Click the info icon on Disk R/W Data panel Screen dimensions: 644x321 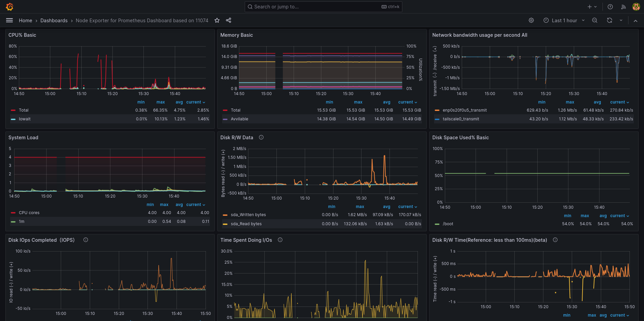[x=261, y=137]
